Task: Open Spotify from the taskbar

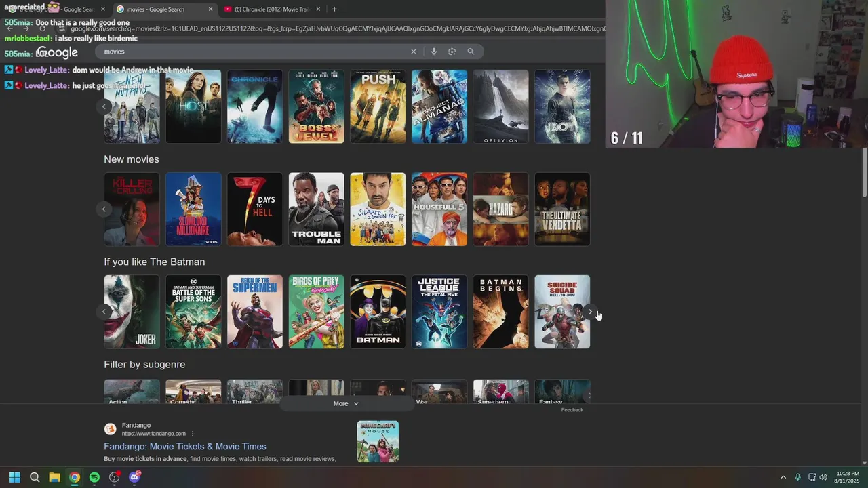Action: click(94, 477)
